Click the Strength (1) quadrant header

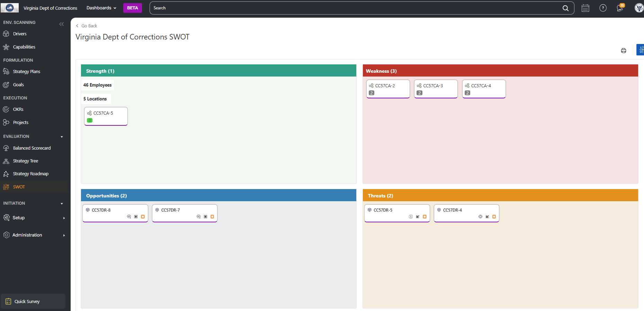click(218, 71)
